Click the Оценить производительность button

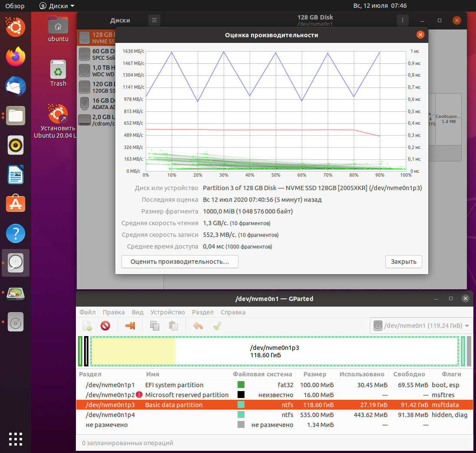point(180,262)
